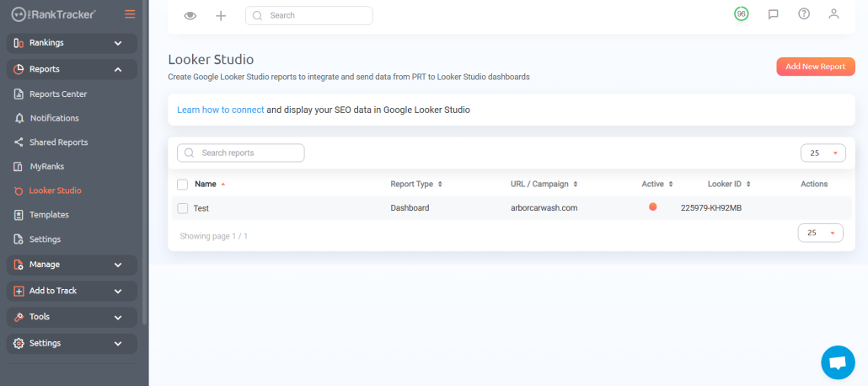Open the live chat bubble at bottom right
Viewport: 868px width, 386px height.
(x=839, y=362)
